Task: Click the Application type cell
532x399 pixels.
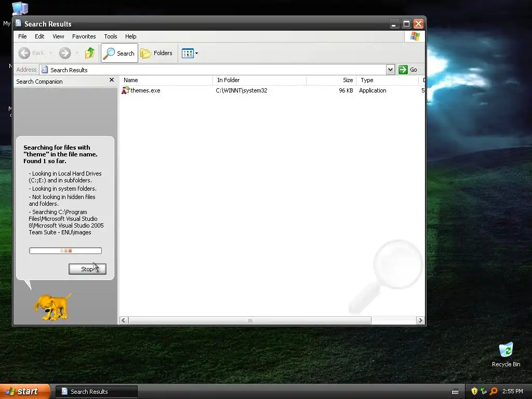Action: coord(373,90)
